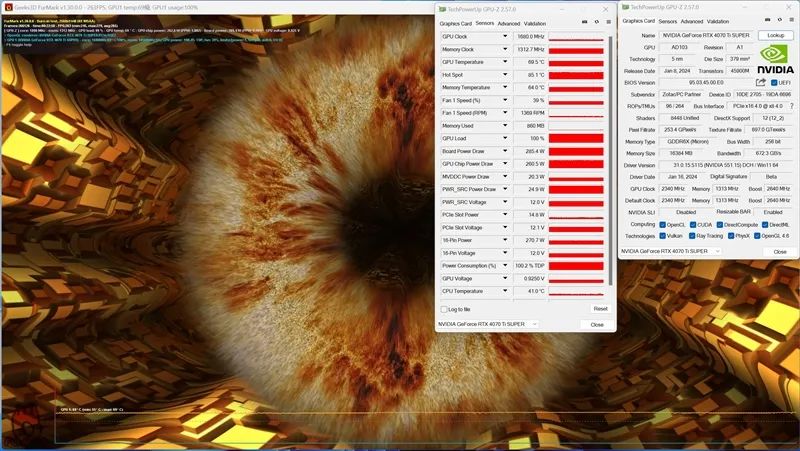Switch to Advanced tab in Sensors window
The height and width of the screenshot is (451, 800).
click(509, 22)
